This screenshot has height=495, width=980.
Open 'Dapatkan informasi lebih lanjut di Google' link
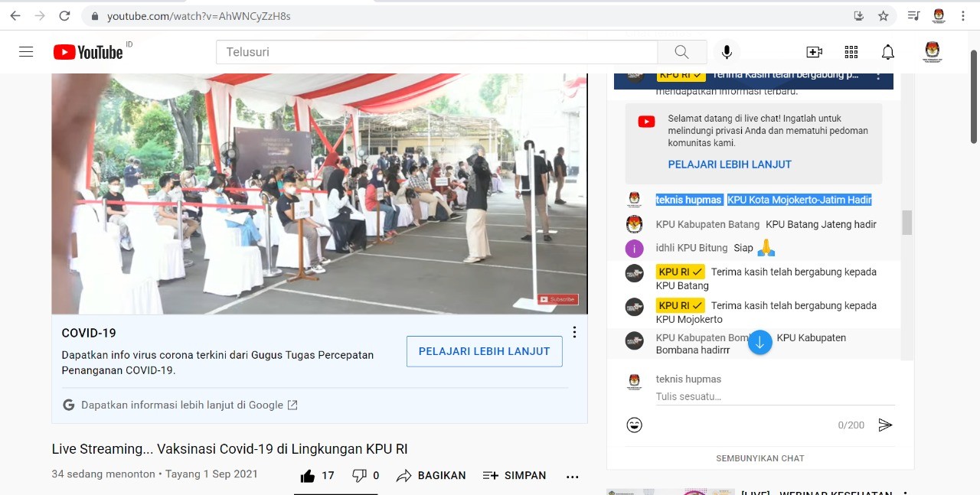click(182, 405)
